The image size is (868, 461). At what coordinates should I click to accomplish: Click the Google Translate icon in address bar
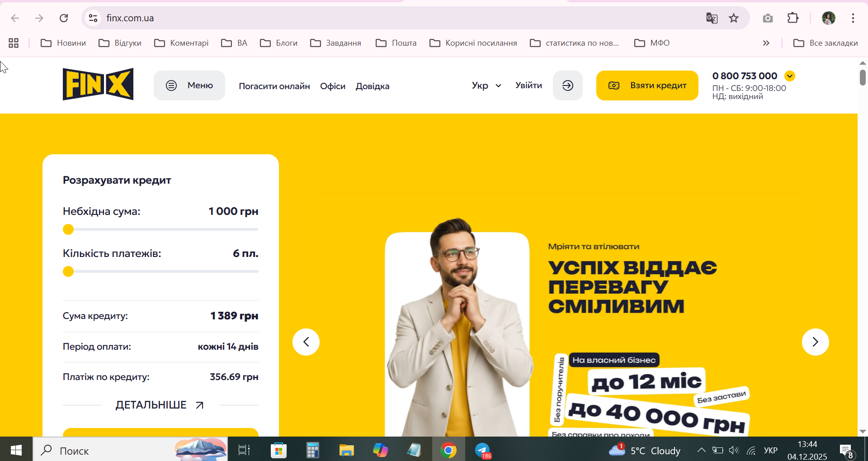(x=712, y=18)
